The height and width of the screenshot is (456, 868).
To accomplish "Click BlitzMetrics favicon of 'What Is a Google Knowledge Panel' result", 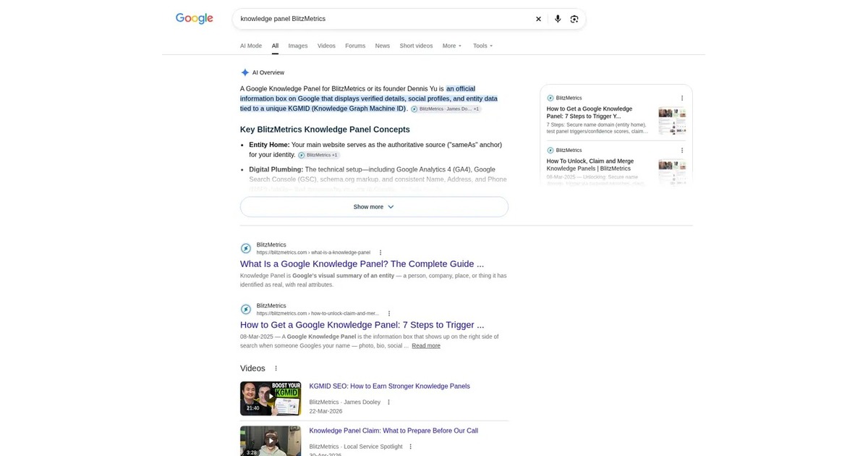I will 246,248.
